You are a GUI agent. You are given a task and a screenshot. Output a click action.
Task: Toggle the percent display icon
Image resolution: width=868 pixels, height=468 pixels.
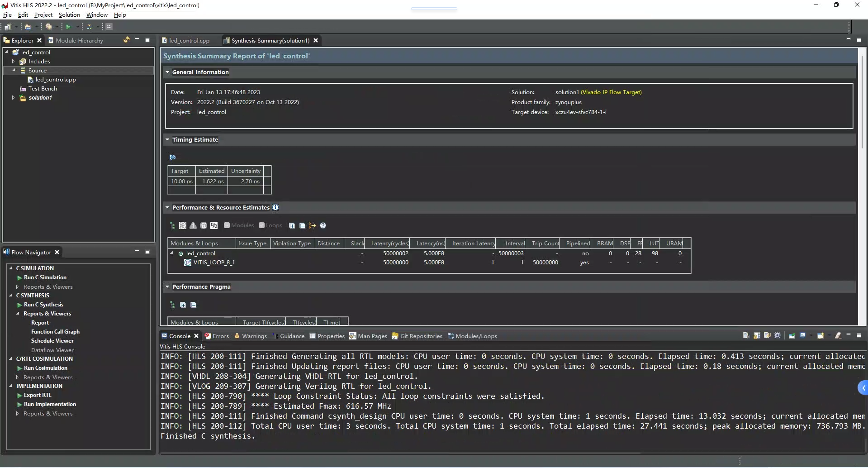click(x=214, y=225)
